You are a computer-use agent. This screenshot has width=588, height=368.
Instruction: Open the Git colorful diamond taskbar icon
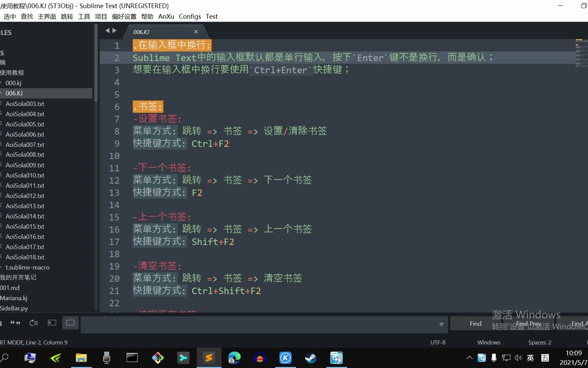pos(158,358)
